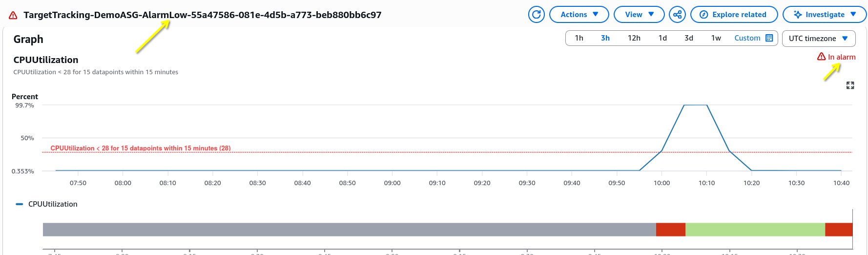
Task: Open the Investigate dropdown arrow
Action: coord(853,14)
